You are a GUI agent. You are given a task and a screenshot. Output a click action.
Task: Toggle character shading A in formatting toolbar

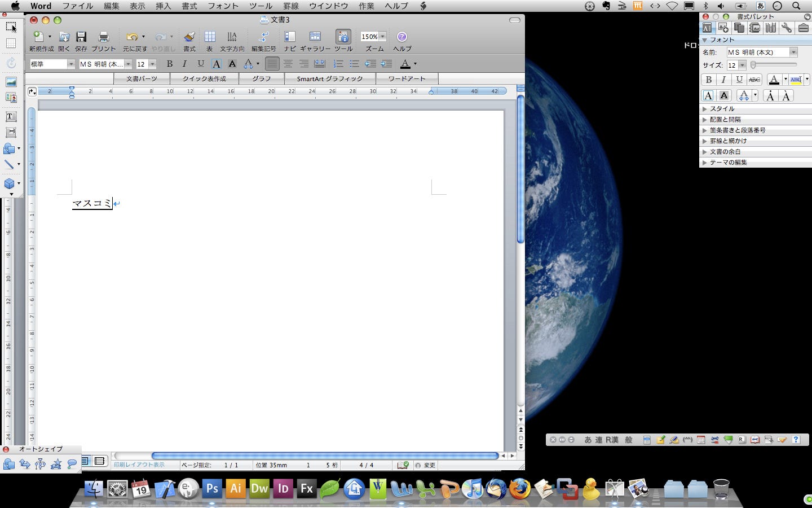click(x=232, y=64)
